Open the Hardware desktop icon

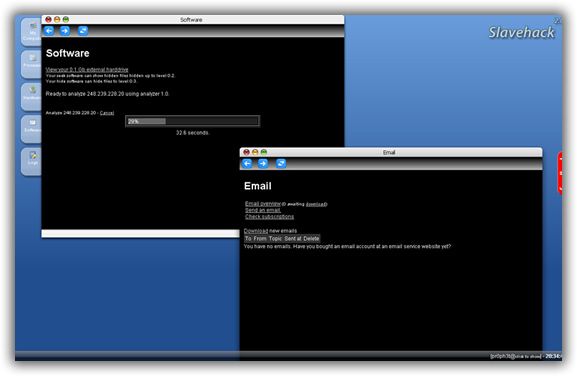31,96
